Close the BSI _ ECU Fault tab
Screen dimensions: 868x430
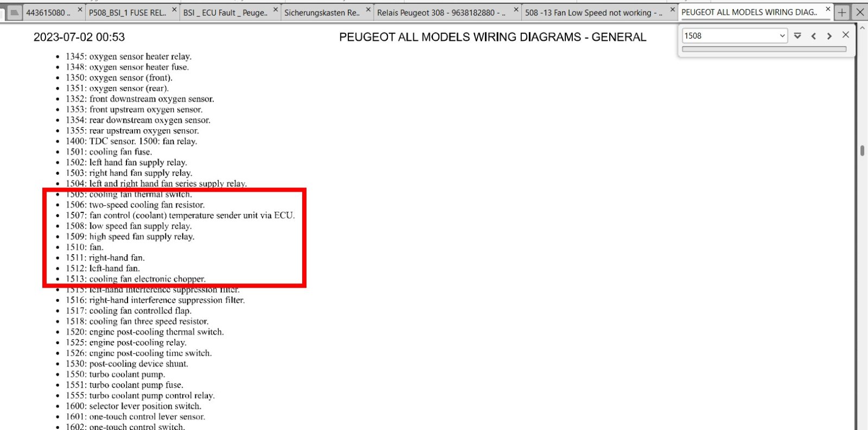pos(275,10)
